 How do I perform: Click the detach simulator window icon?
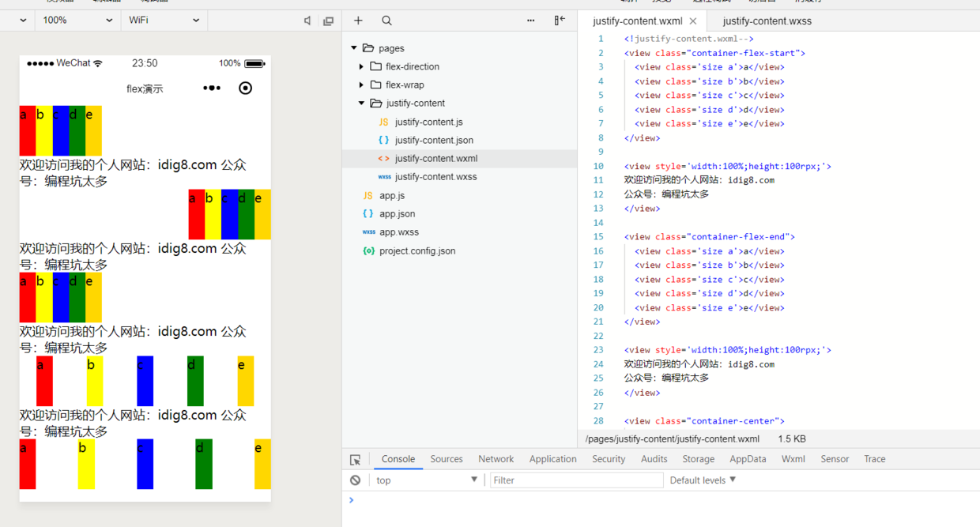[x=328, y=21]
